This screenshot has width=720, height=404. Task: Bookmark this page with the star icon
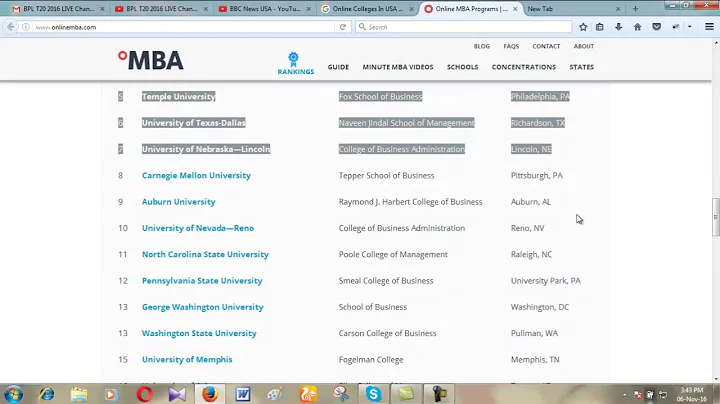(583, 27)
